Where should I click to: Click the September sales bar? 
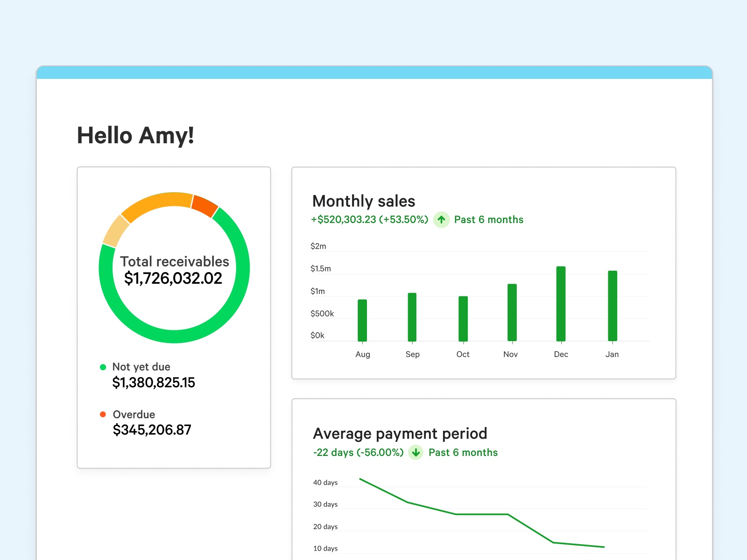coord(412,317)
